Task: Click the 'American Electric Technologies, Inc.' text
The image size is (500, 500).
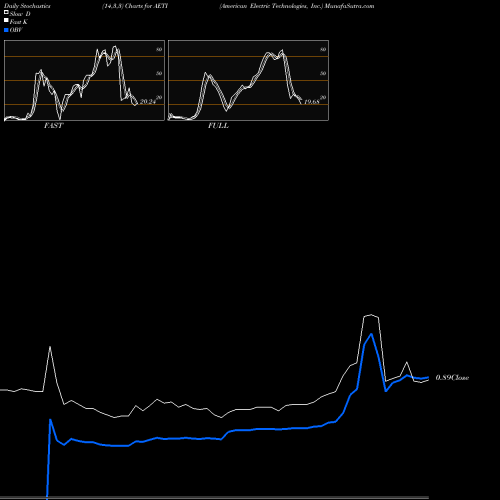Action: (271, 6)
